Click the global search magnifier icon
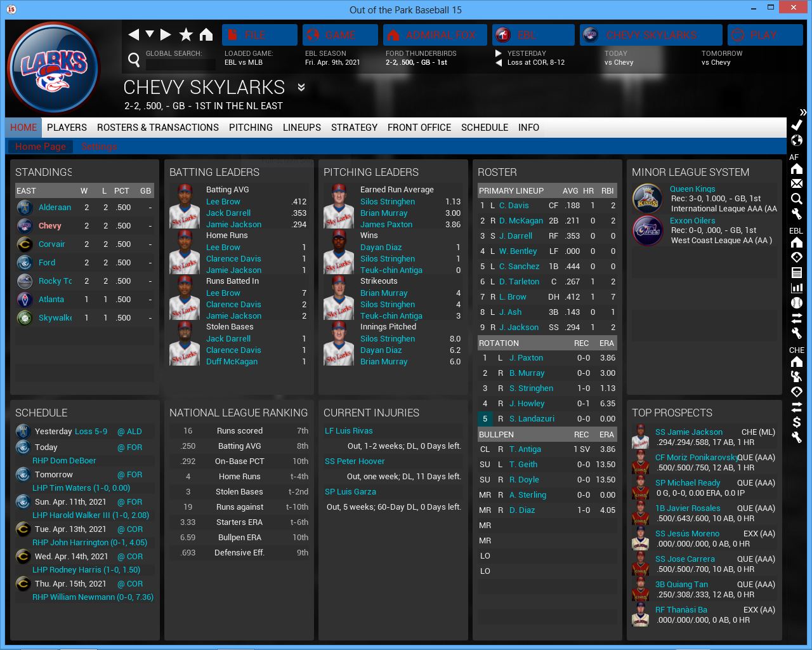This screenshot has height=650, width=812. pyautogui.click(x=134, y=60)
